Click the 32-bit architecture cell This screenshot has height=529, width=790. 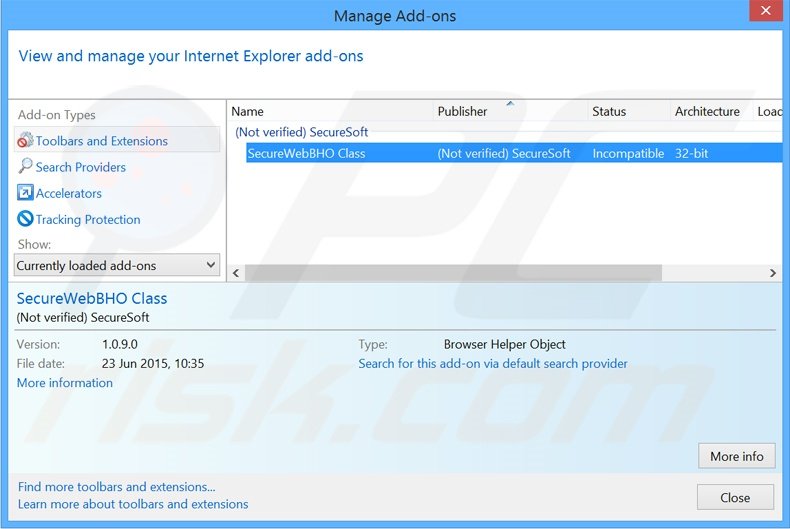click(x=691, y=154)
